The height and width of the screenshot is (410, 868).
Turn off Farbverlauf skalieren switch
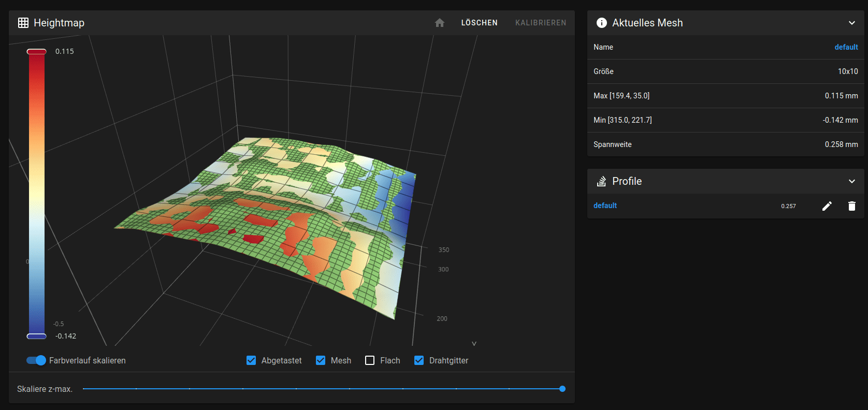(36, 360)
